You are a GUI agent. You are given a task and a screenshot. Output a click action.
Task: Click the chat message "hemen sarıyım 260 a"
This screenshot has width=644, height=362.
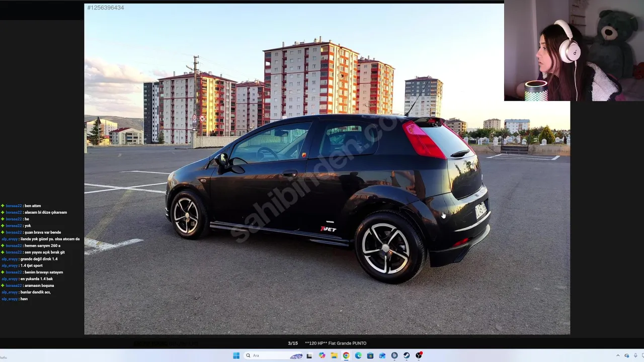[x=42, y=245]
